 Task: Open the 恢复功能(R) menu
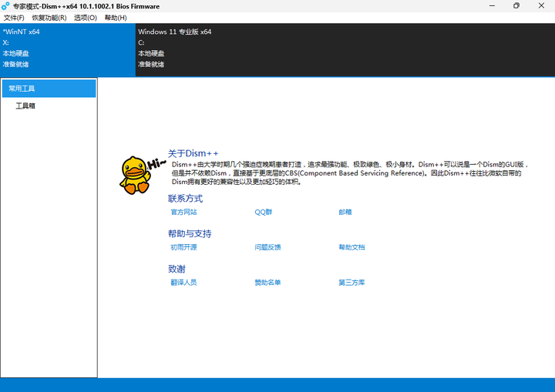point(49,18)
